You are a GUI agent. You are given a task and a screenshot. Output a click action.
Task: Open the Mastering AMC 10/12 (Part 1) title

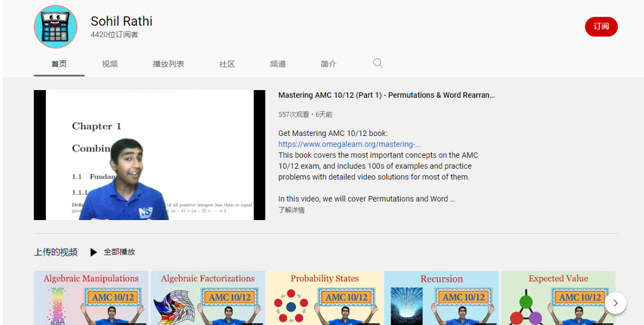pyautogui.click(x=386, y=95)
